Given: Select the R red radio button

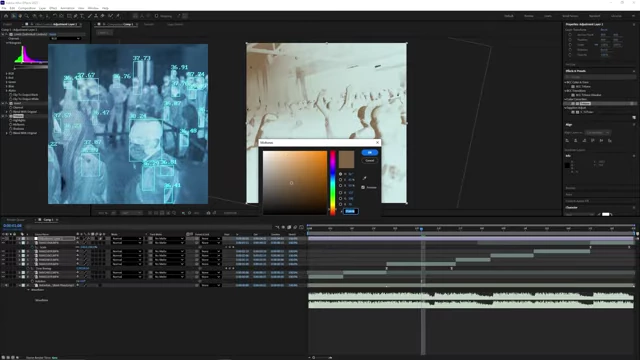Looking at the screenshot, I should pyautogui.click(x=340, y=193).
